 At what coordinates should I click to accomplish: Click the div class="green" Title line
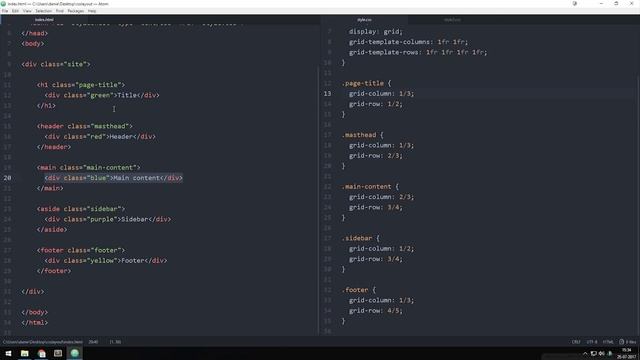pyautogui.click(x=102, y=95)
